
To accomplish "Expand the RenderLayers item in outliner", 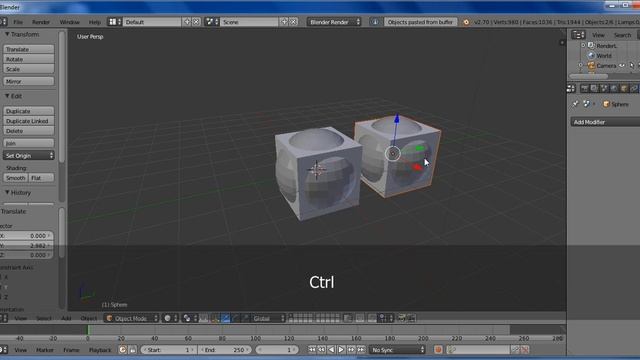I will [583, 45].
